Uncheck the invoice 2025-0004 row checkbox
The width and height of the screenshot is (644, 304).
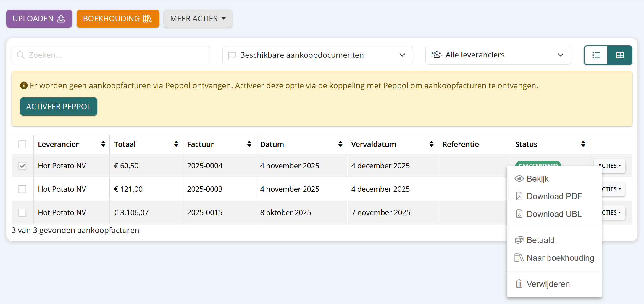click(22, 166)
